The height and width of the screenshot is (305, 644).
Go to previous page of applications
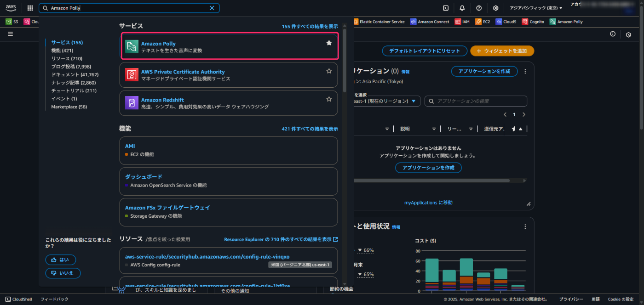505,114
